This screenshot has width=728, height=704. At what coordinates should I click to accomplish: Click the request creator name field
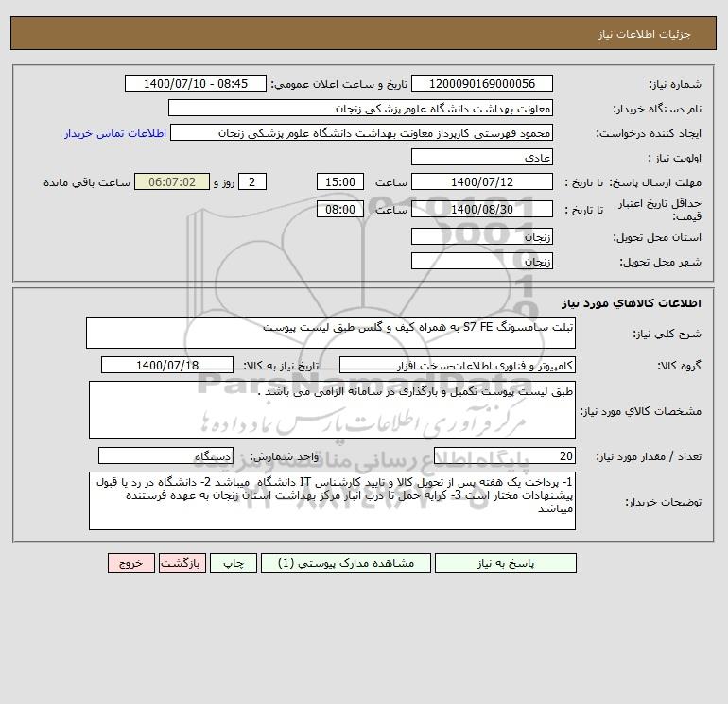coord(362,132)
